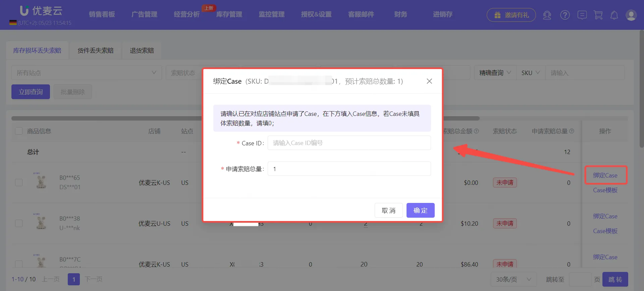Open the shopping cart icon

point(598,15)
